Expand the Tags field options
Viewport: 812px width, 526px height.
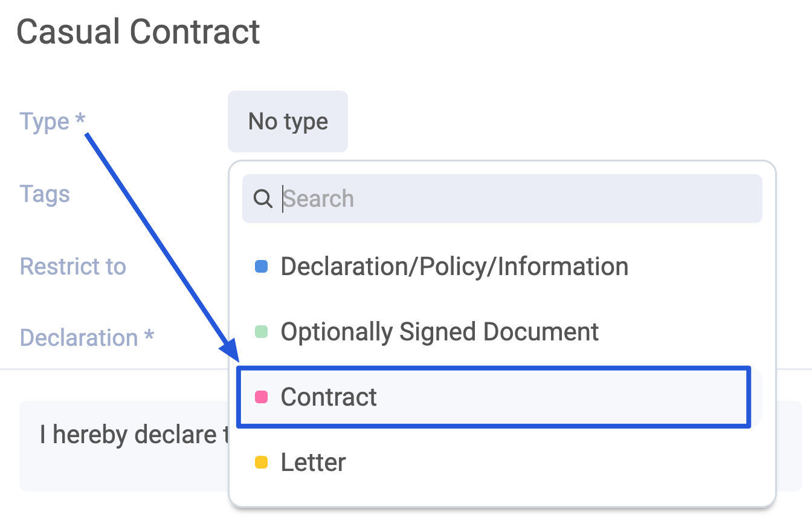(45, 193)
